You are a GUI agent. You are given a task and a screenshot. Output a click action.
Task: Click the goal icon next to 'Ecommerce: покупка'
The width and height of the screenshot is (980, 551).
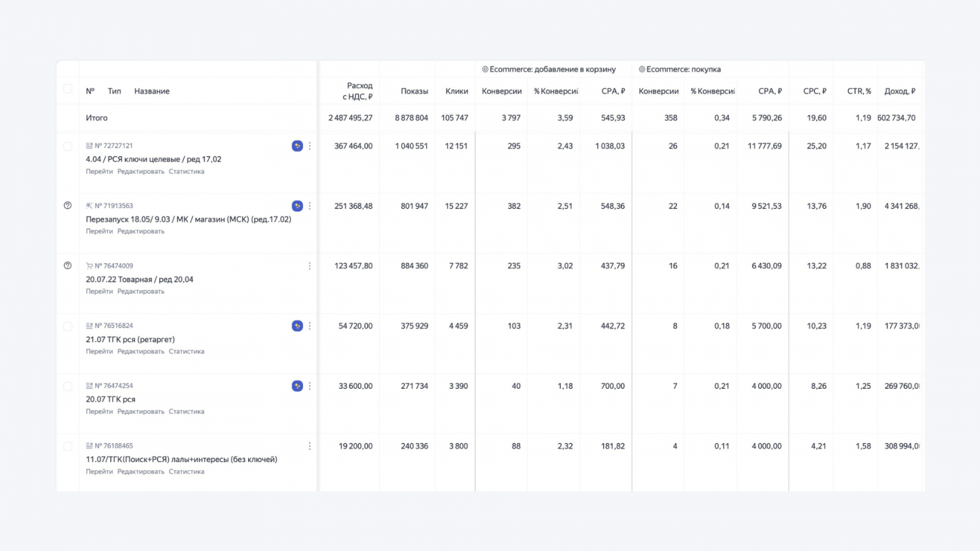(x=642, y=69)
